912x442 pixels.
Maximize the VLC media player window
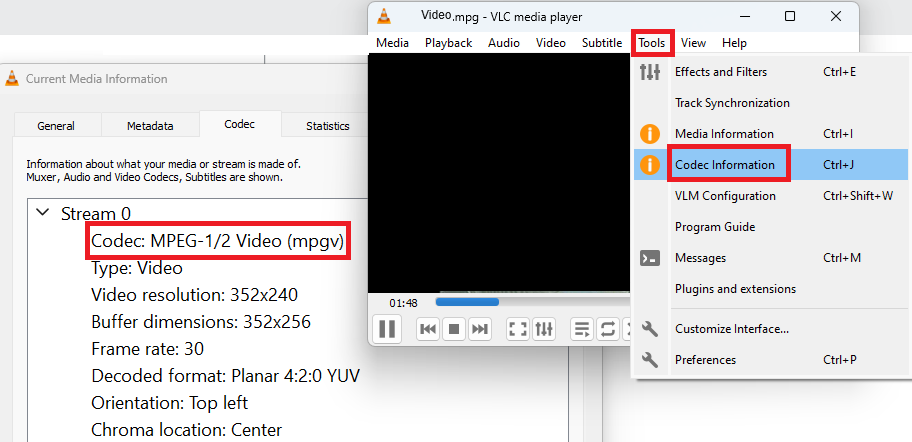click(x=790, y=16)
